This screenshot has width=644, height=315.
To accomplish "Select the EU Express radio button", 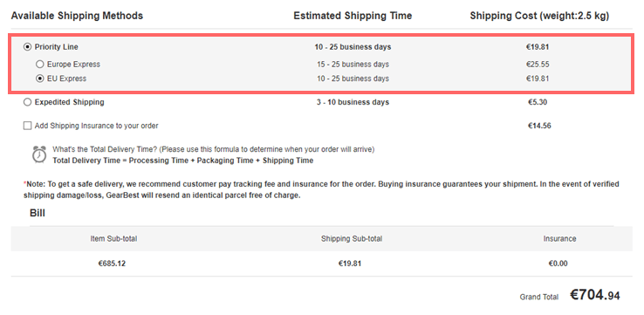I will pos(39,79).
